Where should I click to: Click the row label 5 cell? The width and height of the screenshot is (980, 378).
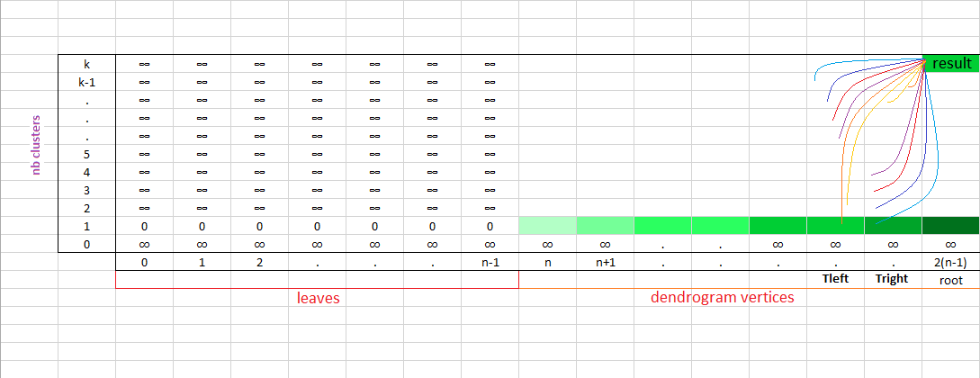(86, 154)
